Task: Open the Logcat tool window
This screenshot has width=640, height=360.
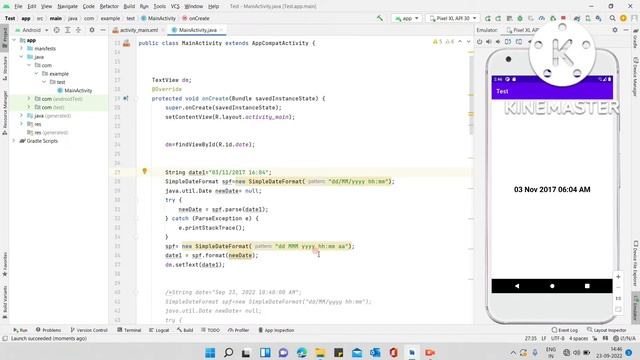Action: tap(159, 330)
